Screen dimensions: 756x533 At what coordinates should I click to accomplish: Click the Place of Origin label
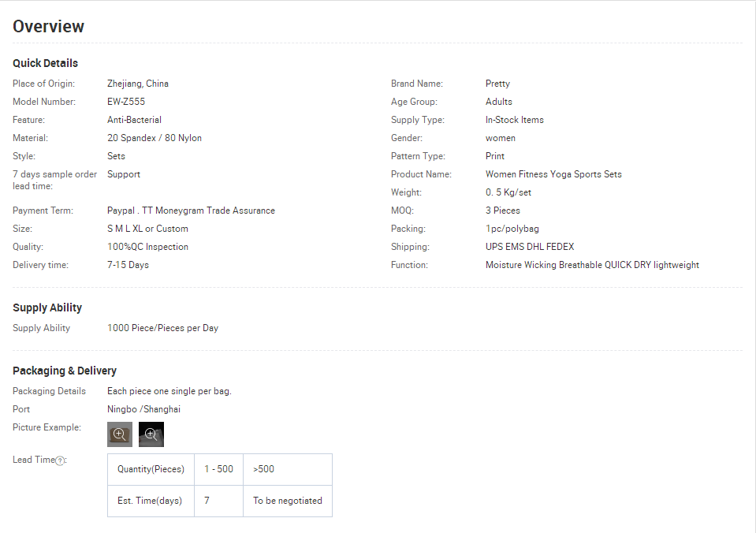click(x=44, y=84)
